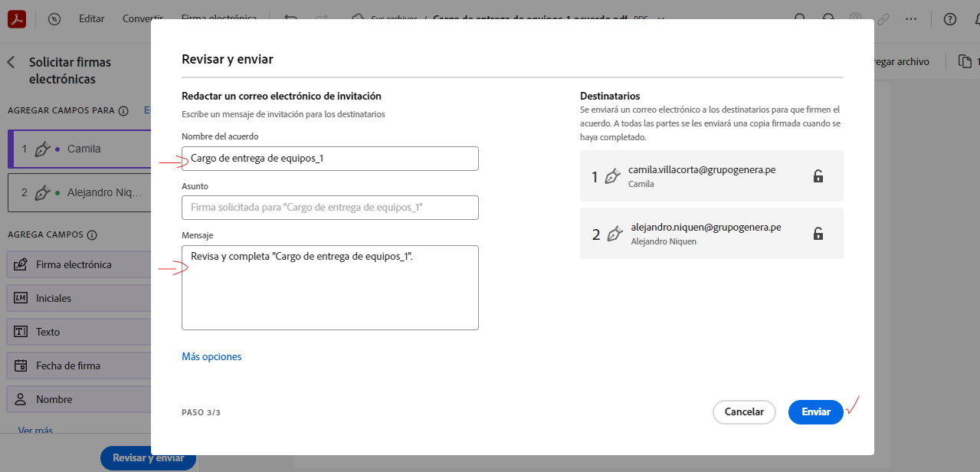Click the Solicitar firmas electrónicas panel title
This screenshot has width=980, height=472.
(x=70, y=70)
